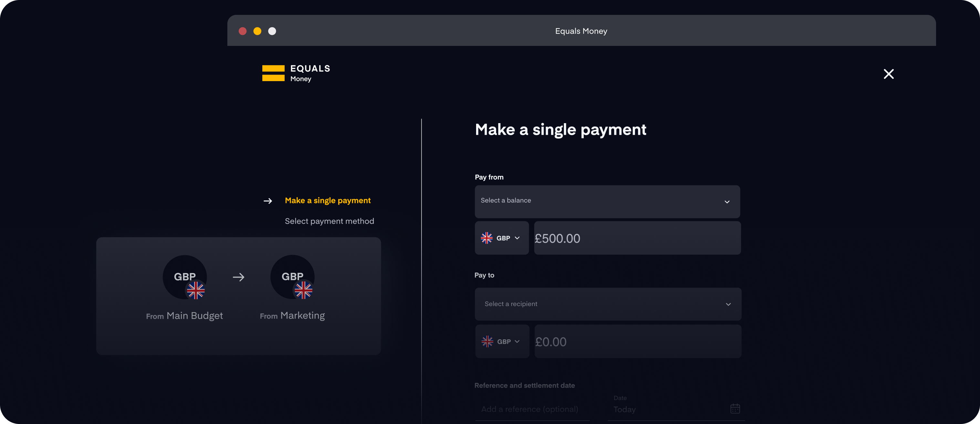Click the Marketing GBP flag circle

[x=292, y=277]
